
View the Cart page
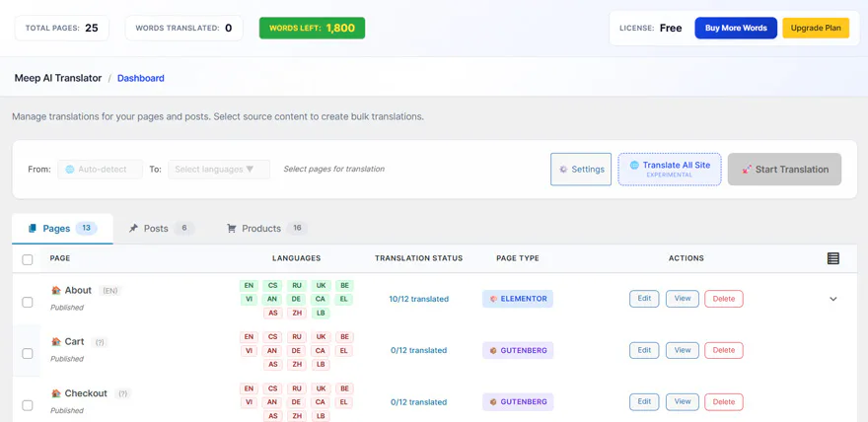(x=682, y=350)
